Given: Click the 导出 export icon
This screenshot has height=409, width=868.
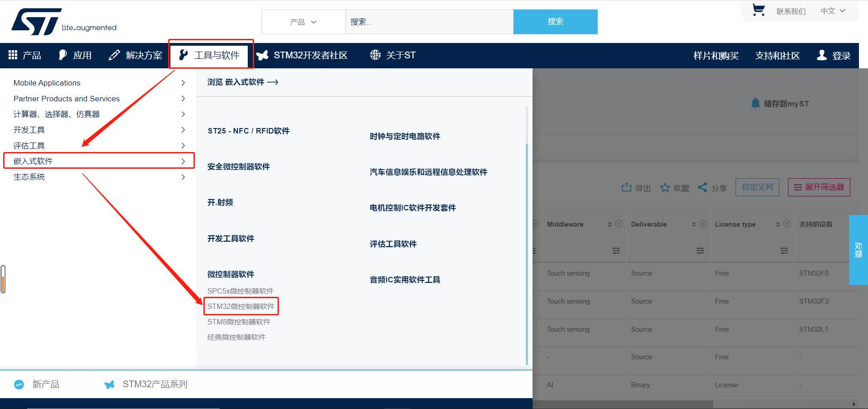Looking at the screenshot, I should 626,187.
